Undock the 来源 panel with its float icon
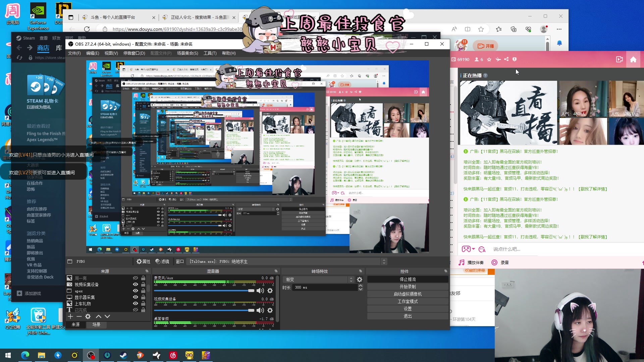The image size is (644, 362). coord(147,271)
